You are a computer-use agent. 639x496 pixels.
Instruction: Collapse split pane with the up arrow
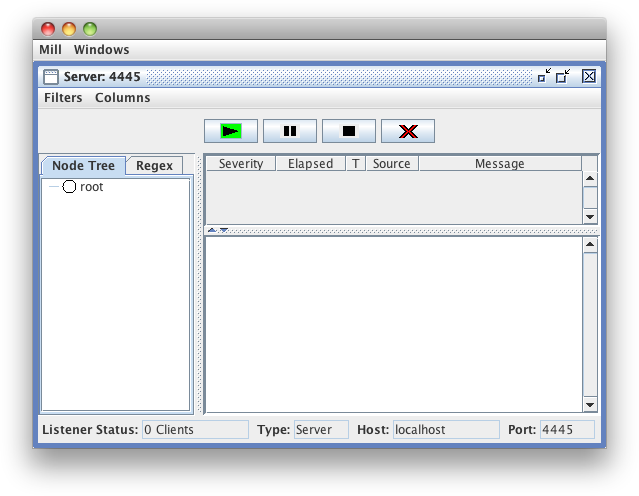click(x=212, y=230)
